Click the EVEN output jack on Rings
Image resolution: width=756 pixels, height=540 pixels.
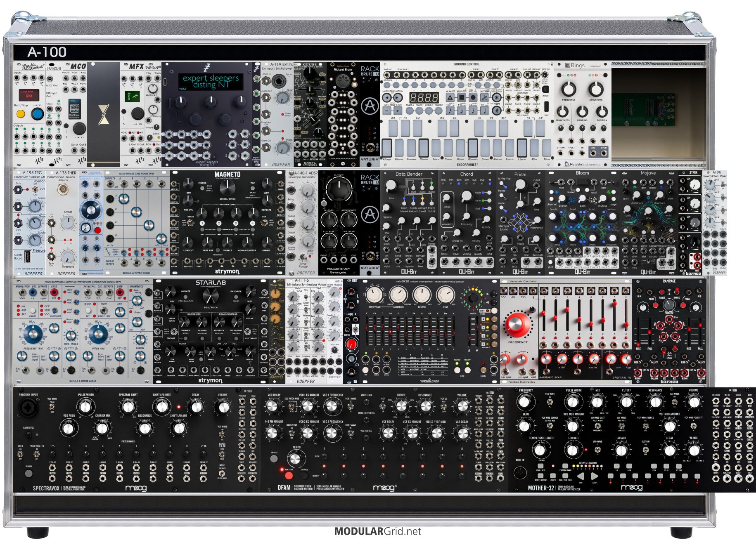coord(604,153)
